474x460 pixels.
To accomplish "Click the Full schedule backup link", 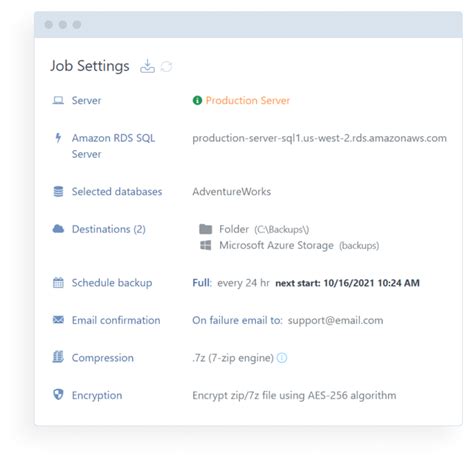I will (201, 283).
